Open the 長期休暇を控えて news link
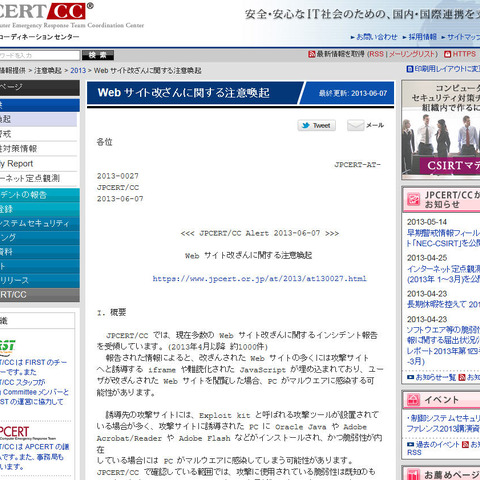Image resolution: width=480 pixels, height=480 pixels. (443, 304)
